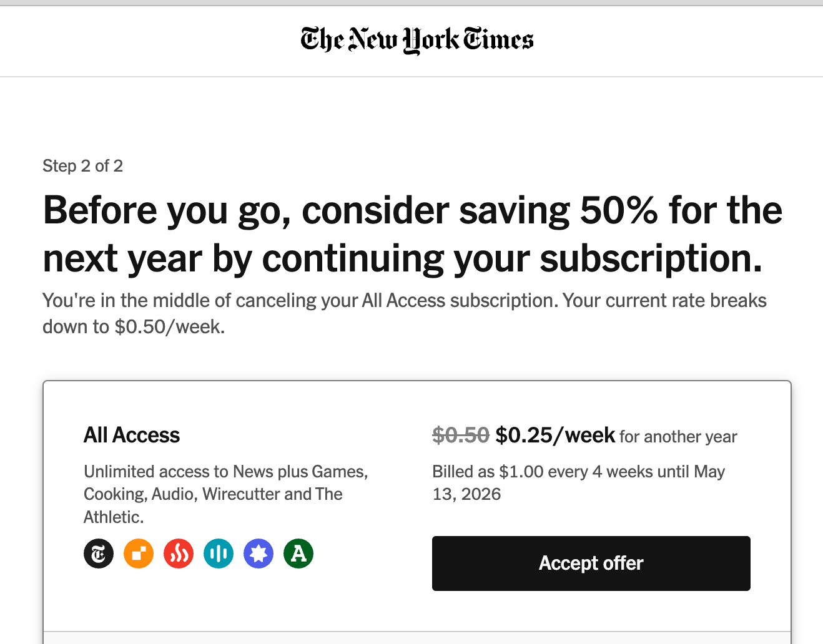Click the blue Wirecutter icon
This screenshot has width=823, height=644.
[259, 554]
